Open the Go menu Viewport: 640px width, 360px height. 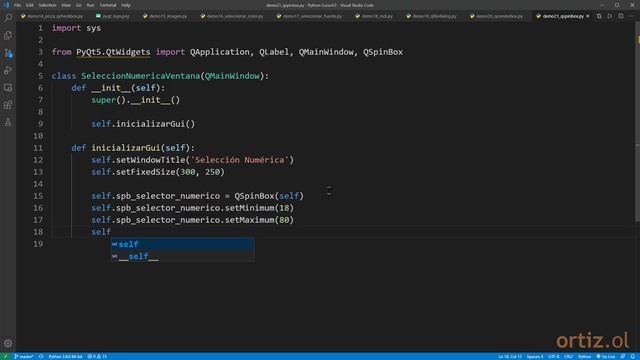click(79, 5)
